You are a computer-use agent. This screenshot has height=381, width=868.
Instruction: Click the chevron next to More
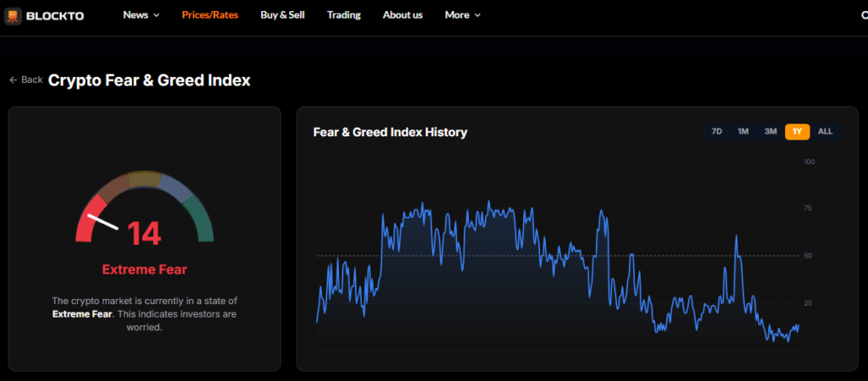(x=476, y=15)
